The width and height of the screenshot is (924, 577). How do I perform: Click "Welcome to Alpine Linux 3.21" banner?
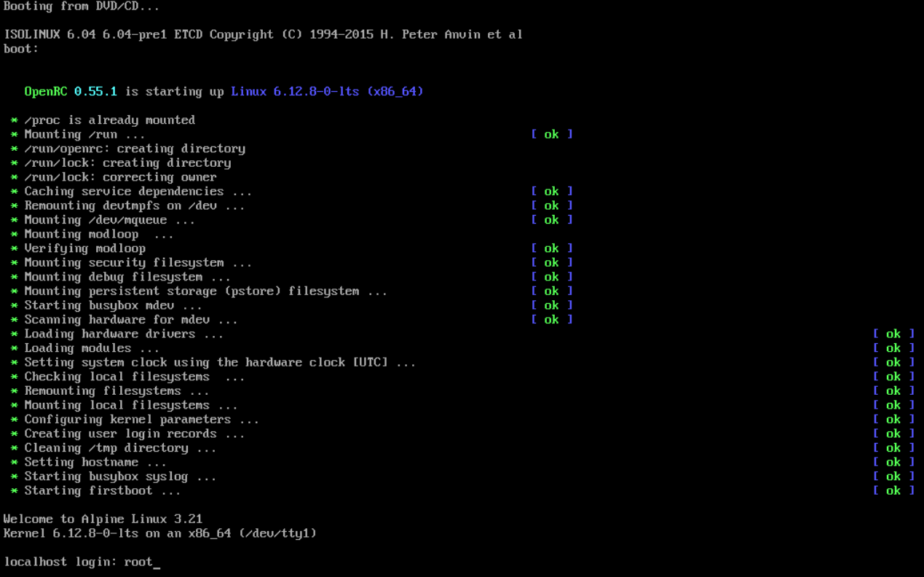pos(103,519)
